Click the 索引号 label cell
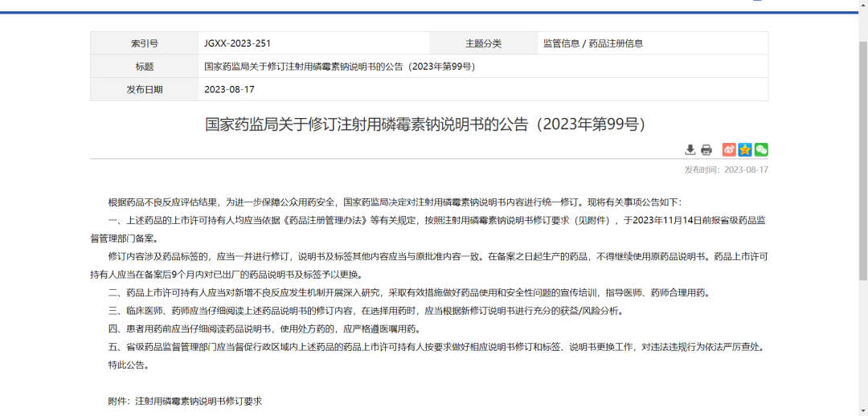Image resolution: width=868 pixels, height=416 pixels. pos(145,43)
